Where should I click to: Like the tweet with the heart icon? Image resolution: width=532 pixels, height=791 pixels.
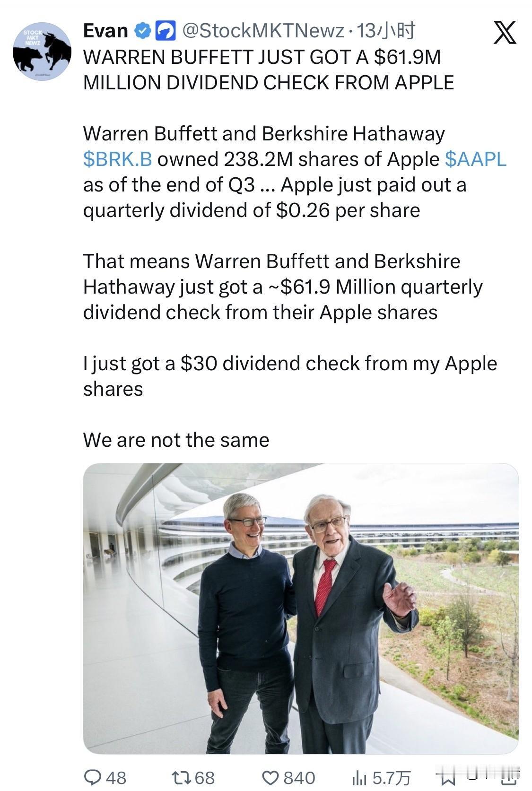pyautogui.click(x=271, y=778)
